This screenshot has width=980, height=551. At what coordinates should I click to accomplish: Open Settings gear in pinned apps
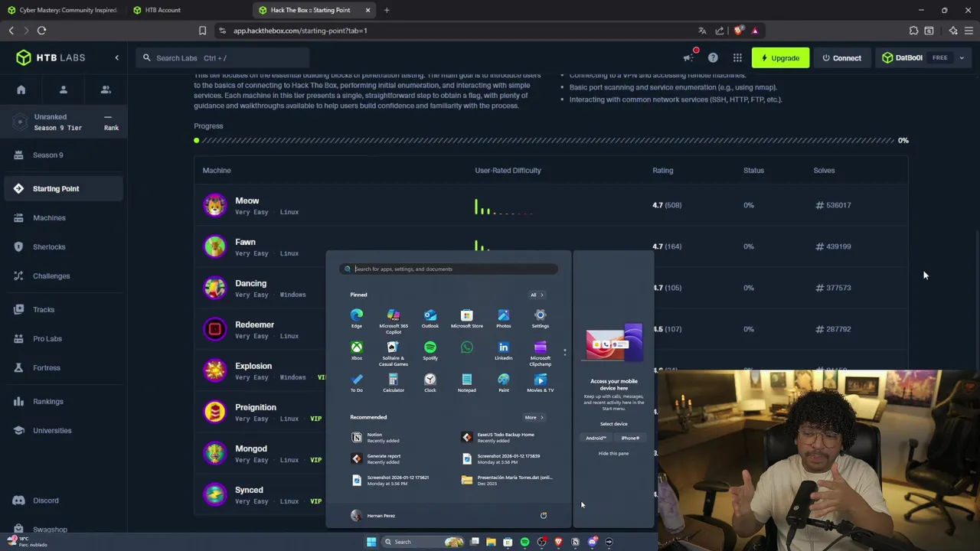(541, 318)
